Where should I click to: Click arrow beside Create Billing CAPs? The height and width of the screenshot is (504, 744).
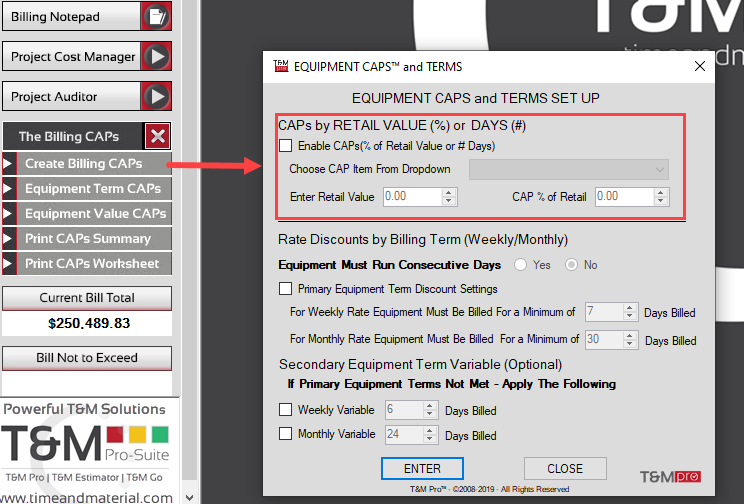tap(9, 164)
